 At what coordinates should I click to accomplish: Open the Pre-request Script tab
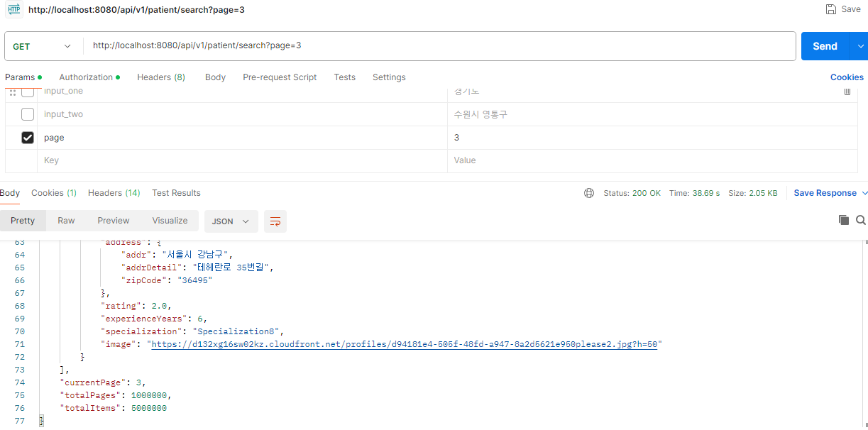(280, 77)
